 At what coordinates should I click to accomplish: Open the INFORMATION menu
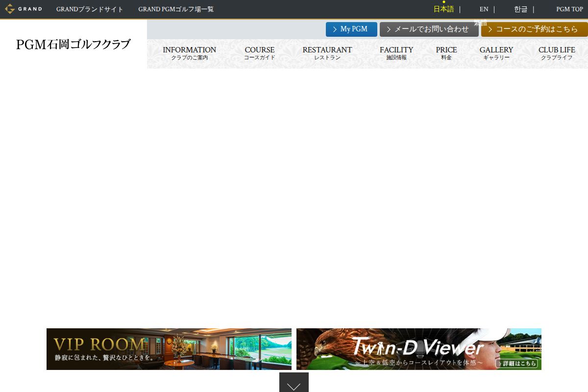point(189,53)
